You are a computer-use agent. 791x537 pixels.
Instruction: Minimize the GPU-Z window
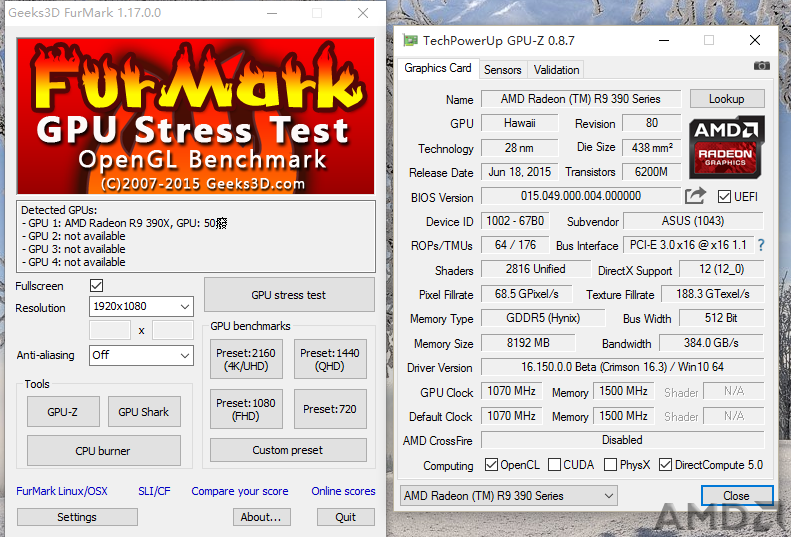pyautogui.click(x=664, y=40)
